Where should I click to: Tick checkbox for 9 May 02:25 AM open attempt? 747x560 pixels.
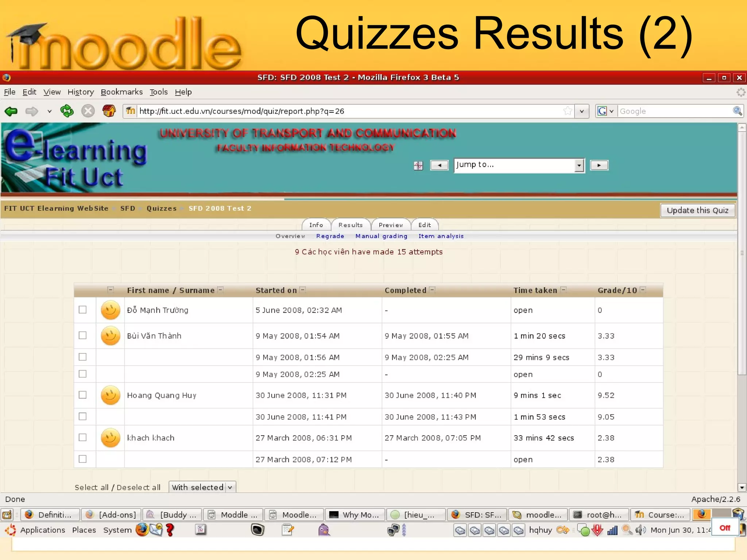coord(83,374)
